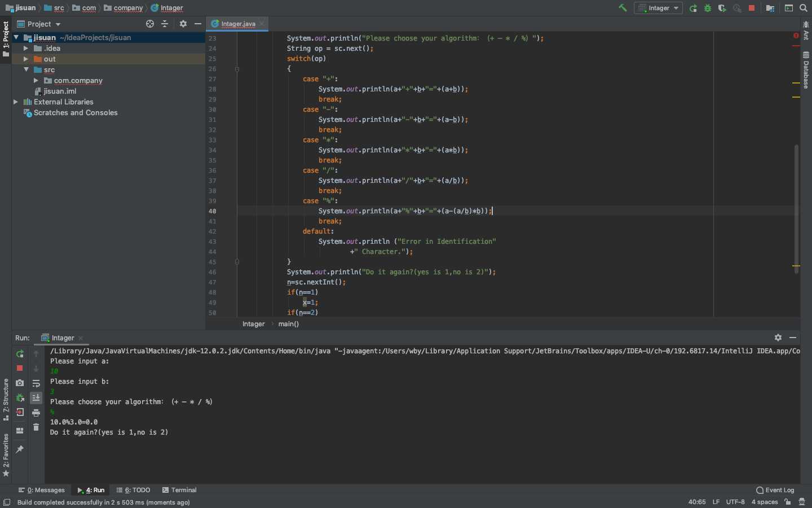Click main() in the editor breadcrumb

(x=289, y=324)
